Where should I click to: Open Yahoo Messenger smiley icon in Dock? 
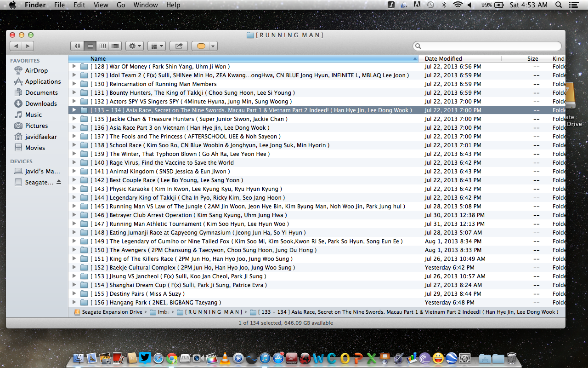pos(438,358)
